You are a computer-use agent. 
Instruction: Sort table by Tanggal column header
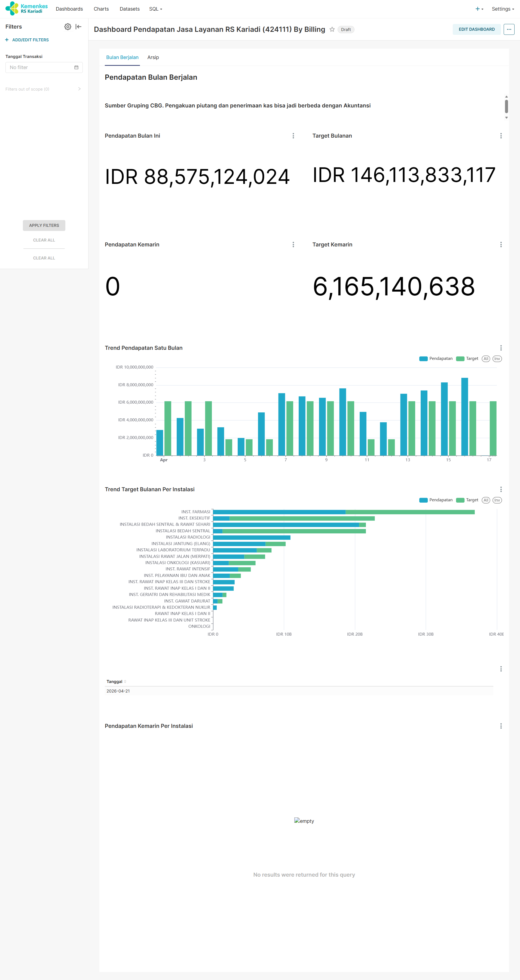coord(116,682)
